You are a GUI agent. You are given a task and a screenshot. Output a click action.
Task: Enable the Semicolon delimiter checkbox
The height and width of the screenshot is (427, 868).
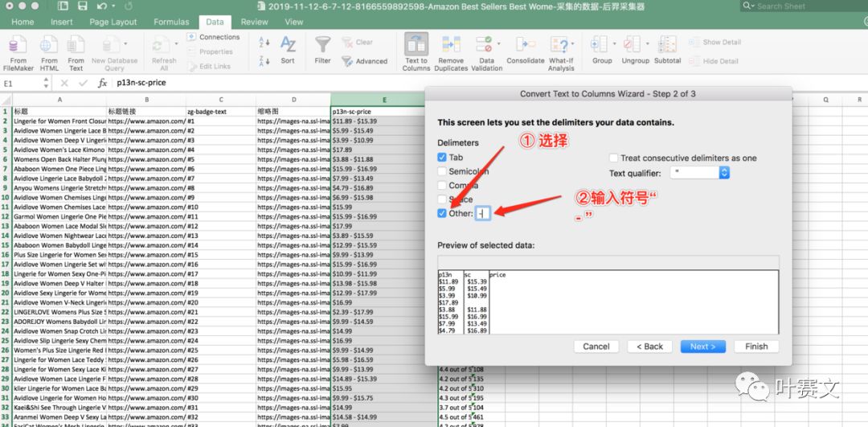click(x=442, y=171)
